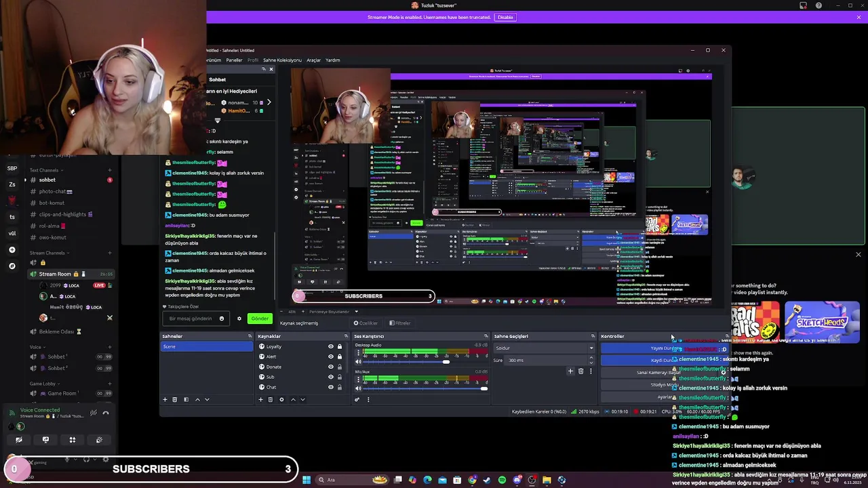Open Araçlar menu in OBS
The width and height of the screenshot is (868, 488).
(313, 60)
